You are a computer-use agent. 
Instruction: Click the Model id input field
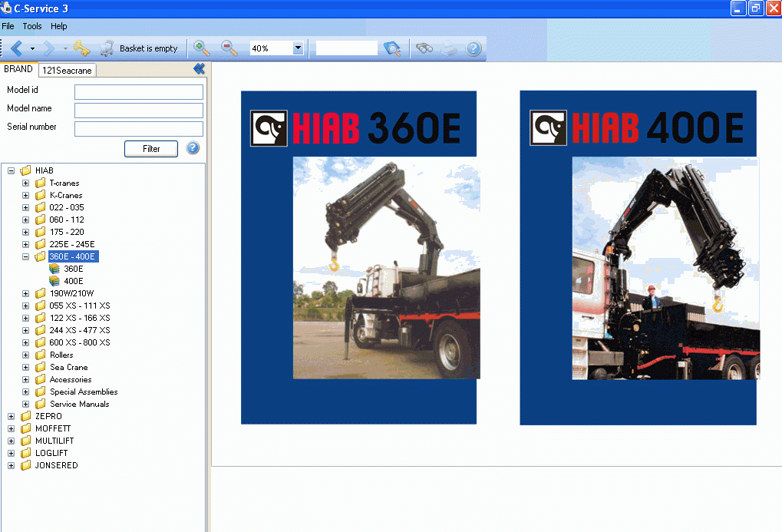139,92
